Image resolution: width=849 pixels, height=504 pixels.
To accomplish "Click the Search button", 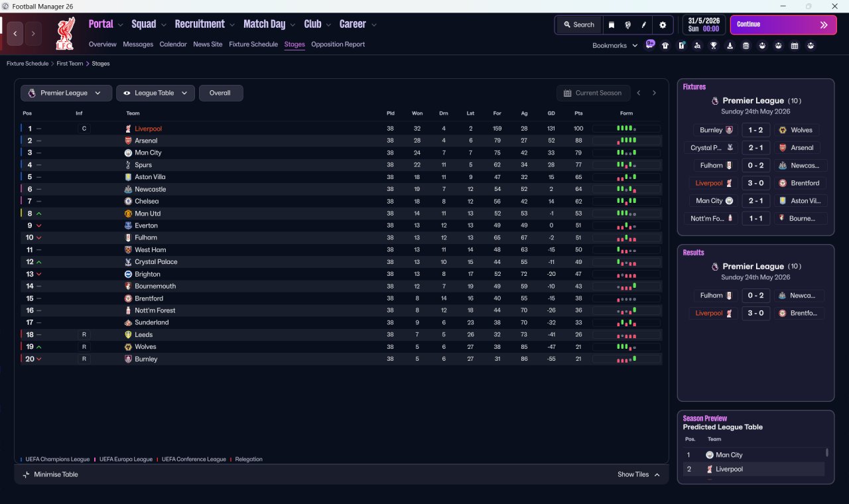I will click(579, 25).
